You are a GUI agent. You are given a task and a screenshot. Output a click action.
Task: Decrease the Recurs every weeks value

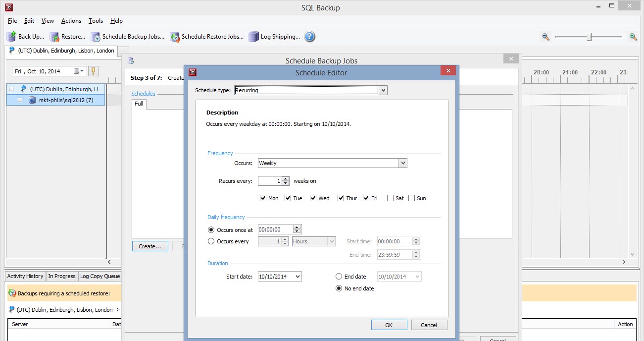286,183
